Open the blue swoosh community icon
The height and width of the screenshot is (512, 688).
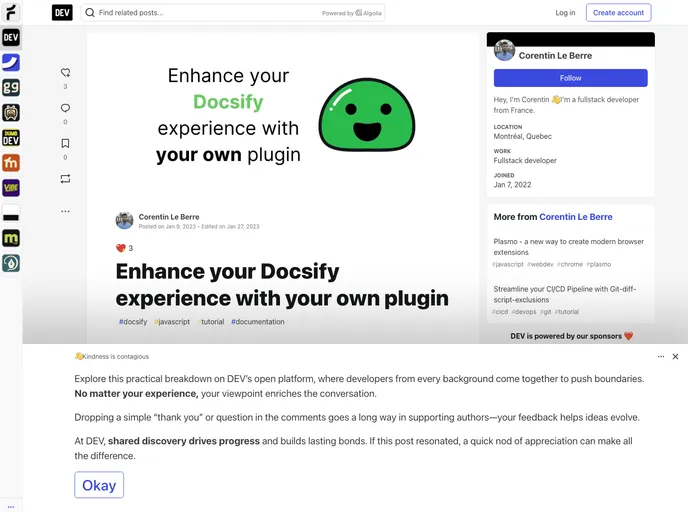pos(11,63)
